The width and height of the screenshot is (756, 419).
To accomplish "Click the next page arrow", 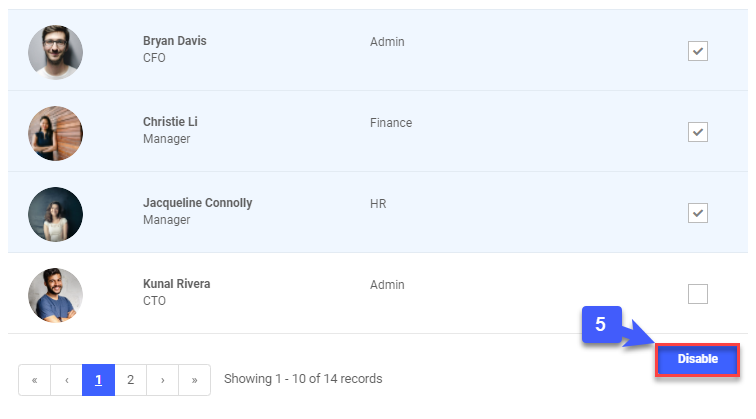I will point(162,380).
